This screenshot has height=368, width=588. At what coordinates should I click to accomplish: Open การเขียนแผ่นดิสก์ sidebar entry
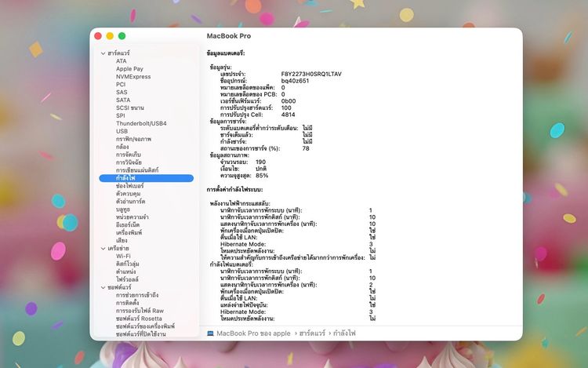pos(137,170)
